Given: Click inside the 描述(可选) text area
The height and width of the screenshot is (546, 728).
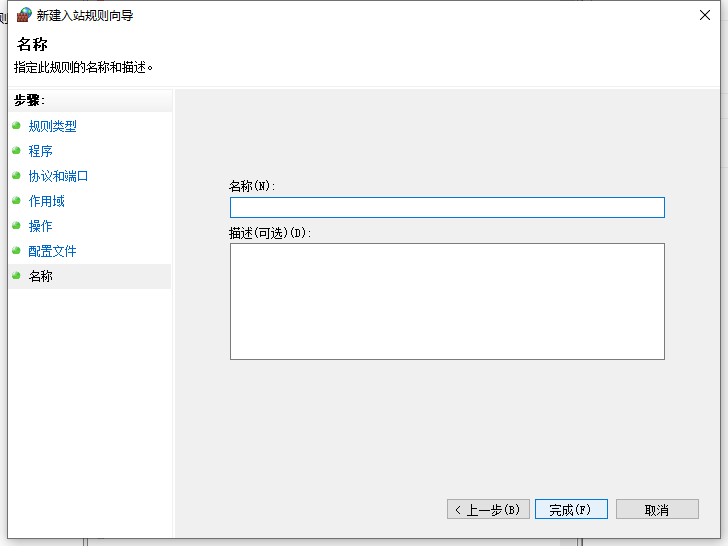Looking at the screenshot, I should [x=447, y=301].
